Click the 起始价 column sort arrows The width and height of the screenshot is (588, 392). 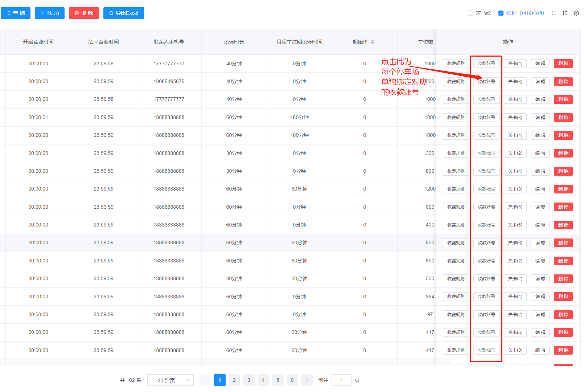(372, 42)
